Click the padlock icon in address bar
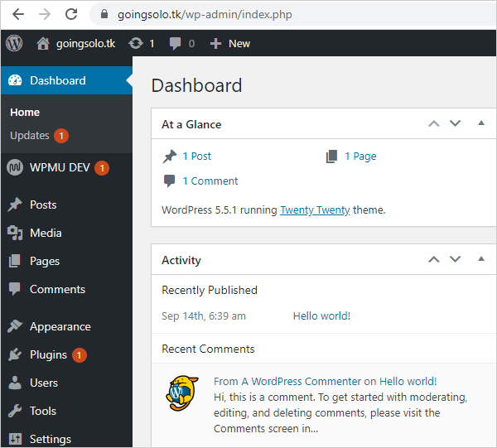Screen dimensions: 497x448 click(104, 14)
